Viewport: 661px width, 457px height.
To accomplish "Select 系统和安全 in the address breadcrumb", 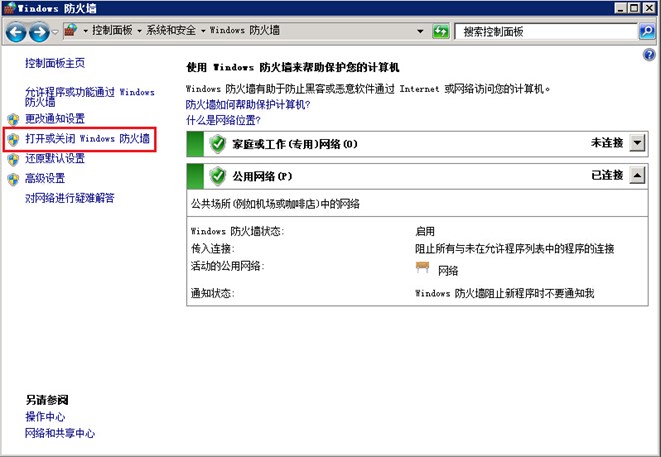I will (x=172, y=32).
